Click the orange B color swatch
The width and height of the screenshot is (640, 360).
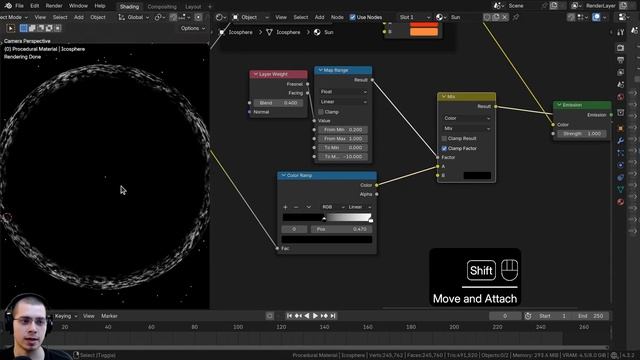pos(424,32)
